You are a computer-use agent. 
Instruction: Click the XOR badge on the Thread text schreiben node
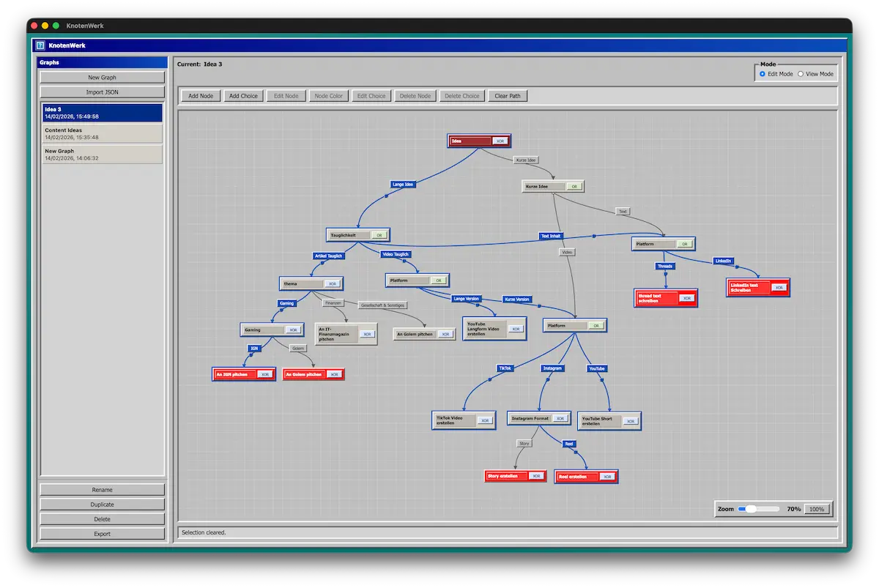687,298
